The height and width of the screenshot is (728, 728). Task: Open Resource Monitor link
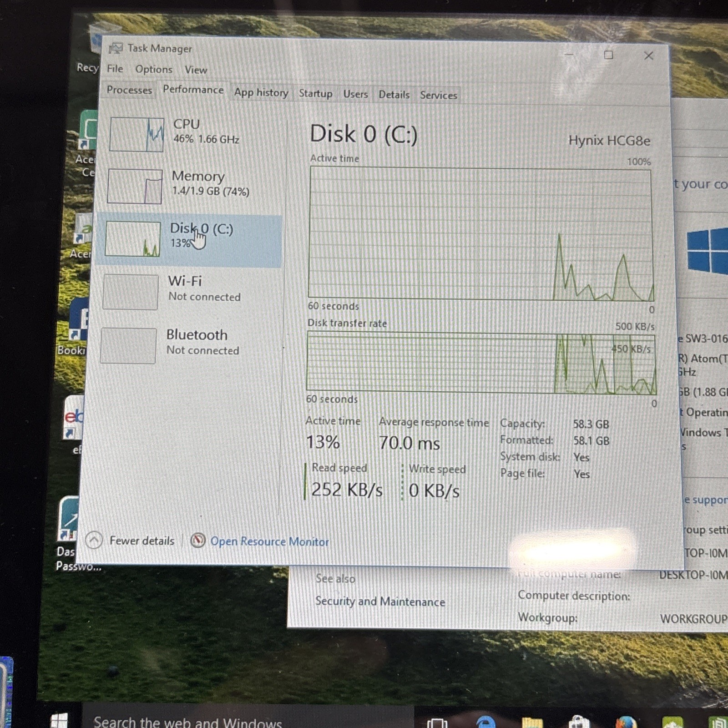[x=269, y=541]
